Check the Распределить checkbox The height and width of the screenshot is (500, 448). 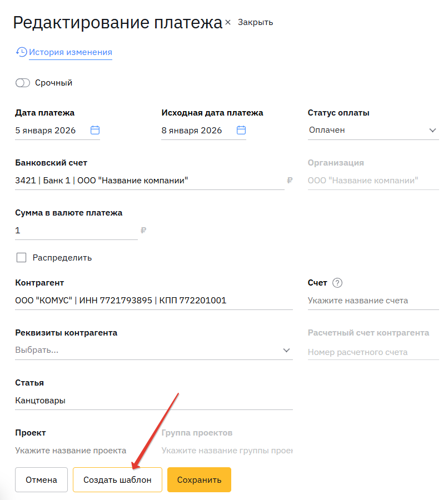point(22,257)
